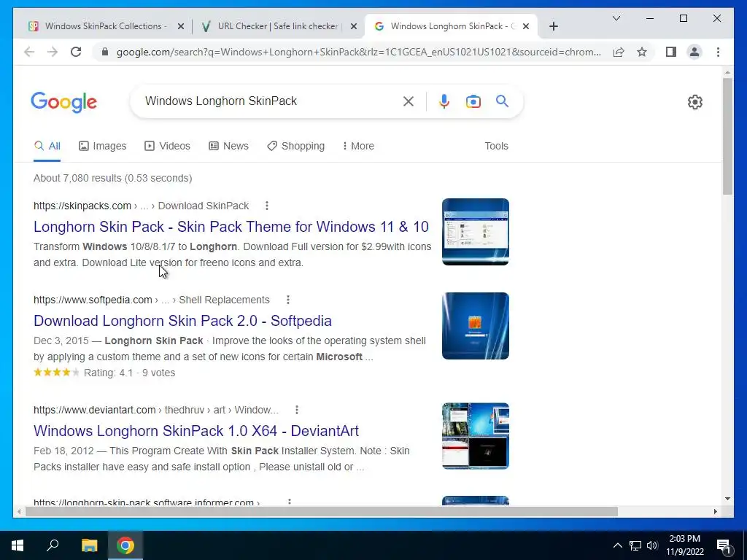
Task: Expand the More search filters menu
Action: click(x=358, y=146)
